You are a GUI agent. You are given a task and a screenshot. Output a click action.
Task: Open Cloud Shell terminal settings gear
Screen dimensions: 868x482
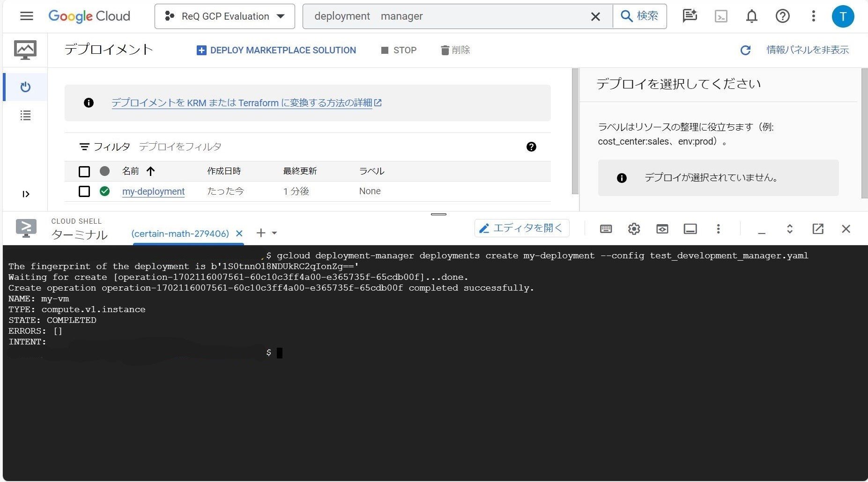click(x=634, y=229)
